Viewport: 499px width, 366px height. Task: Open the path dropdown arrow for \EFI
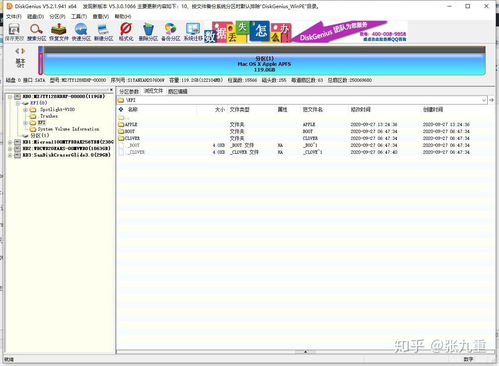(484, 100)
